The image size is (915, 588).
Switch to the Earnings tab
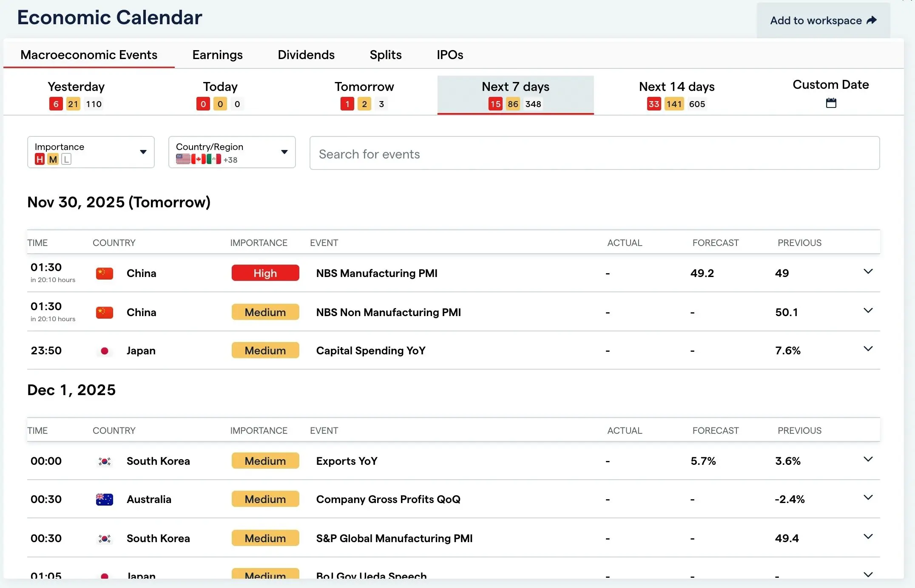tap(217, 55)
